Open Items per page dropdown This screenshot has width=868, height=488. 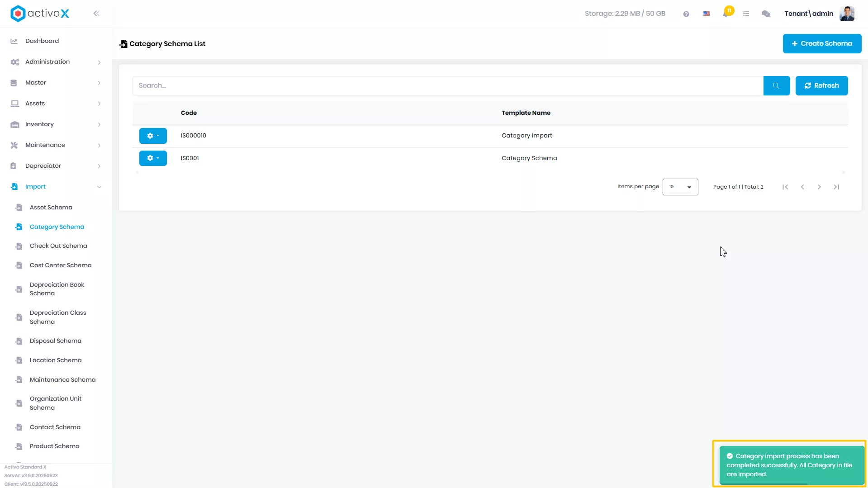pos(680,187)
